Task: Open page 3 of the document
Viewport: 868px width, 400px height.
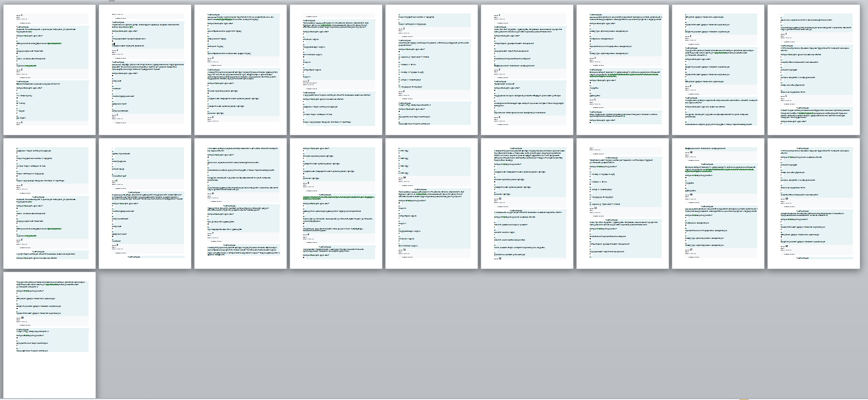Action: click(x=240, y=70)
